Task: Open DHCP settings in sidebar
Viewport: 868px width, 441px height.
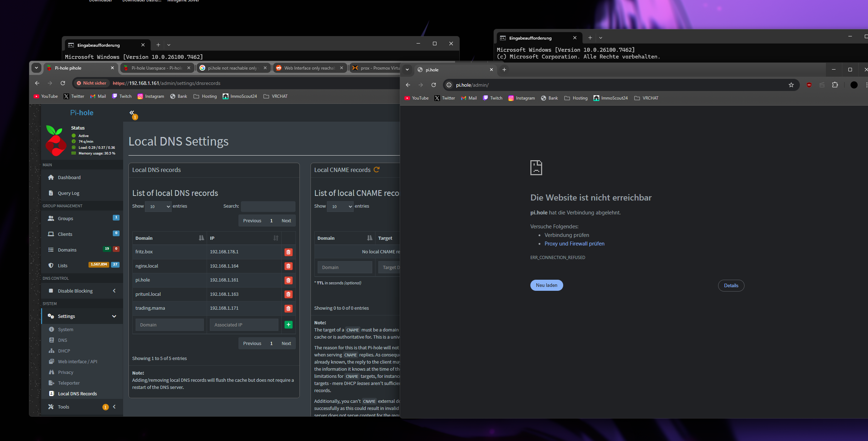Action: (64, 351)
